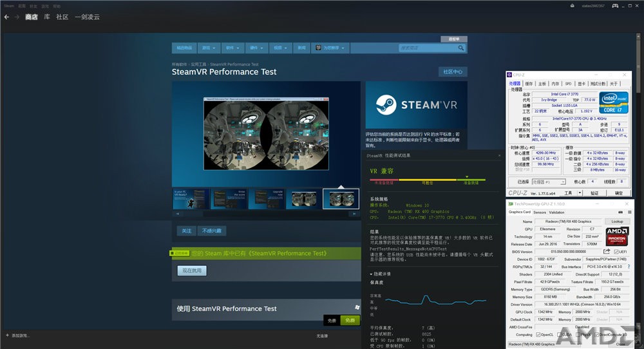This screenshot has width=644, height=349.
Task: Click Steam page vertical scrollbar
Action: 639,66
